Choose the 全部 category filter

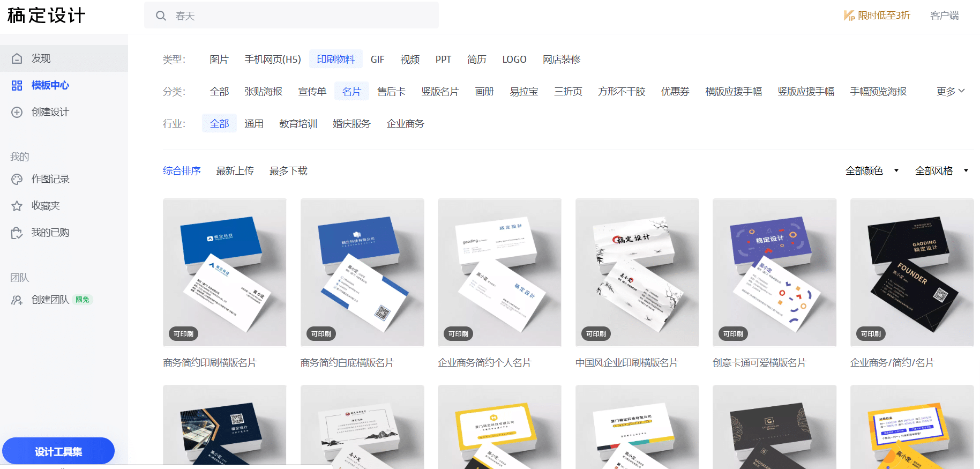point(219,91)
